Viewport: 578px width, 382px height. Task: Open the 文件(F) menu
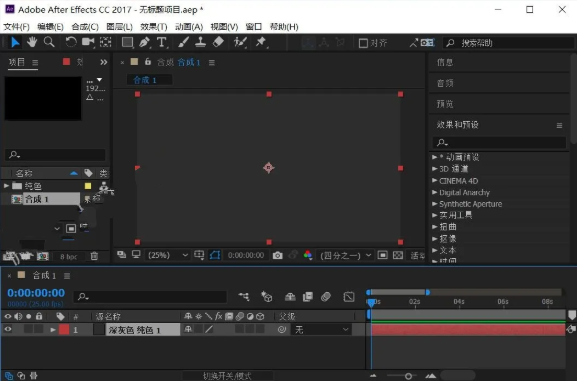click(17, 27)
